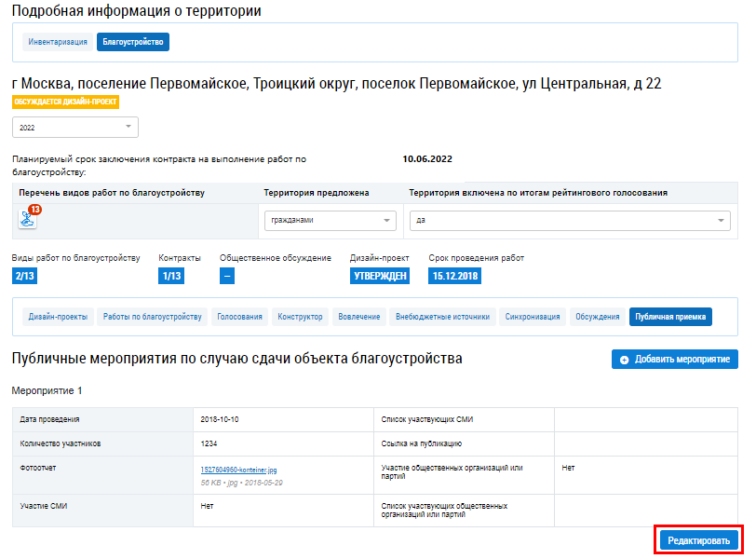
Task: Open the 'да' rating vote dropdown
Action: 570,221
